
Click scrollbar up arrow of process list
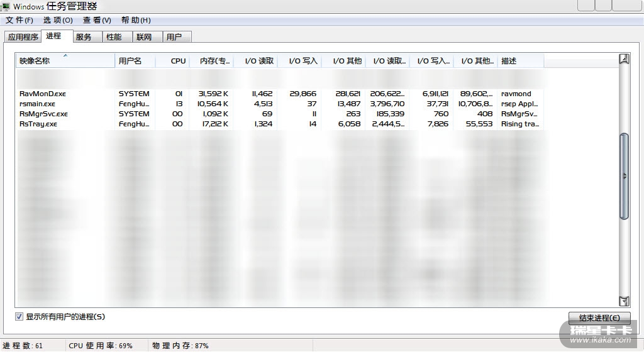point(624,59)
